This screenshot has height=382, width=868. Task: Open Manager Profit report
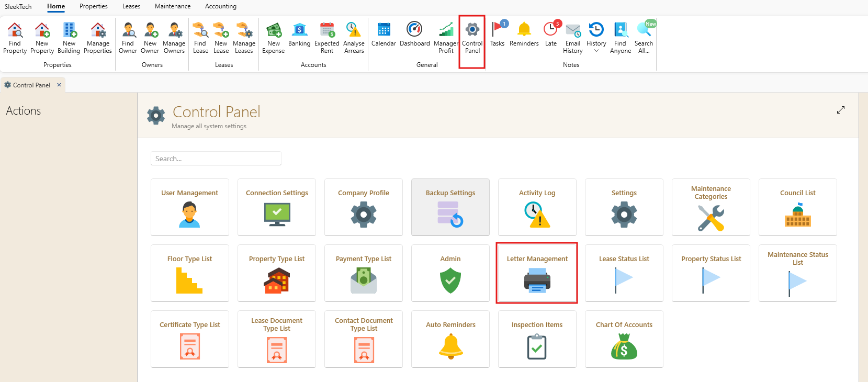click(446, 38)
